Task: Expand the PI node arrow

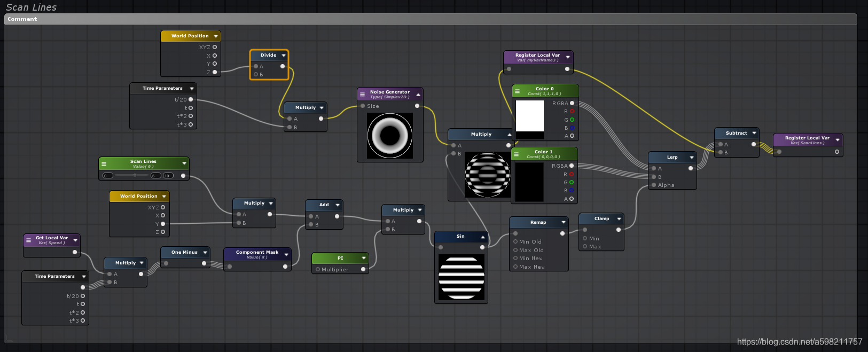Action: coord(364,258)
